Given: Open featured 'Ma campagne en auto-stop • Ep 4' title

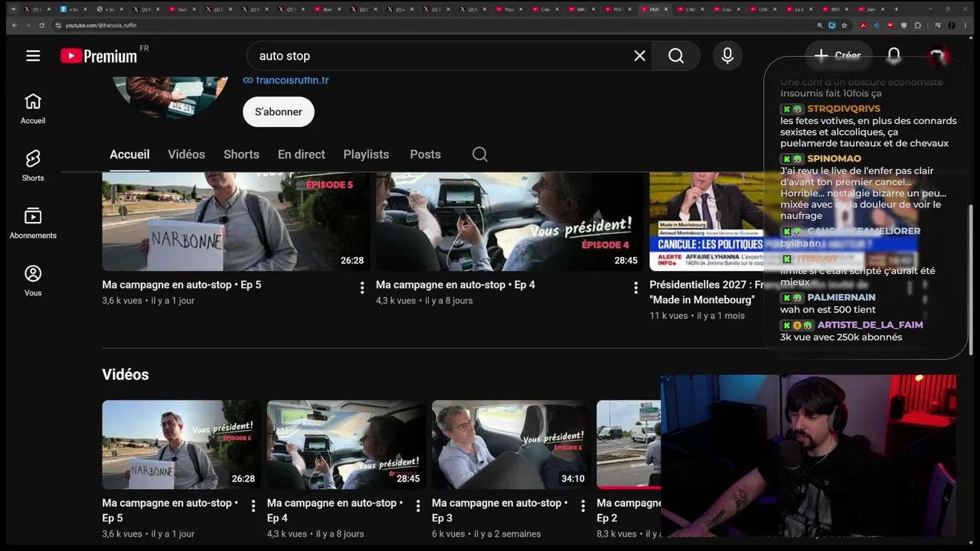Looking at the screenshot, I should click(x=456, y=285).
